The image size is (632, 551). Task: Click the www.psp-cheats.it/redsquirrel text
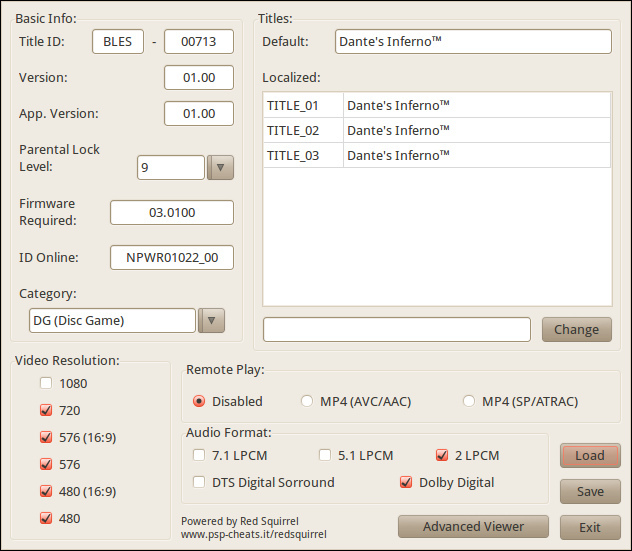tap(254, 534)
